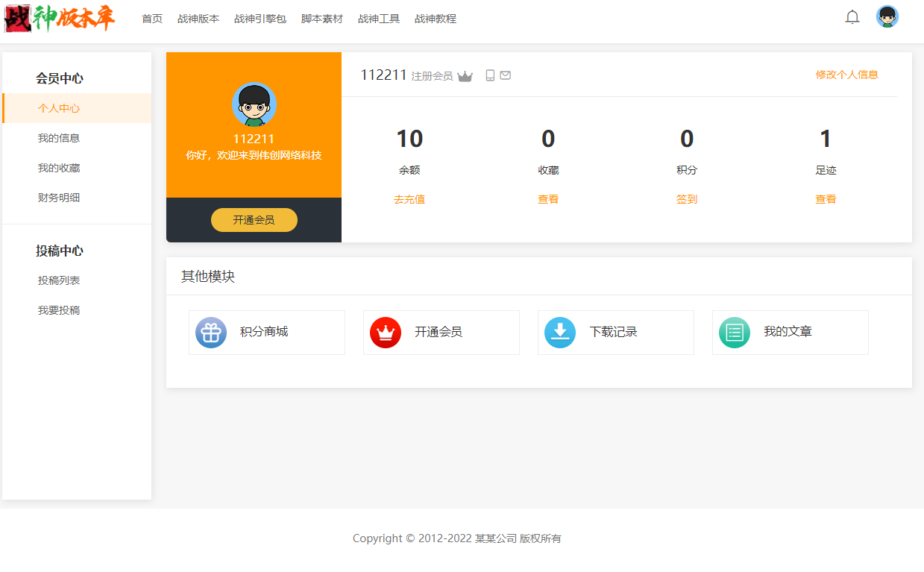The image size is (924, 572).
Task: Click the 战神版本库 site logo
Action: (x=60, y=19)
